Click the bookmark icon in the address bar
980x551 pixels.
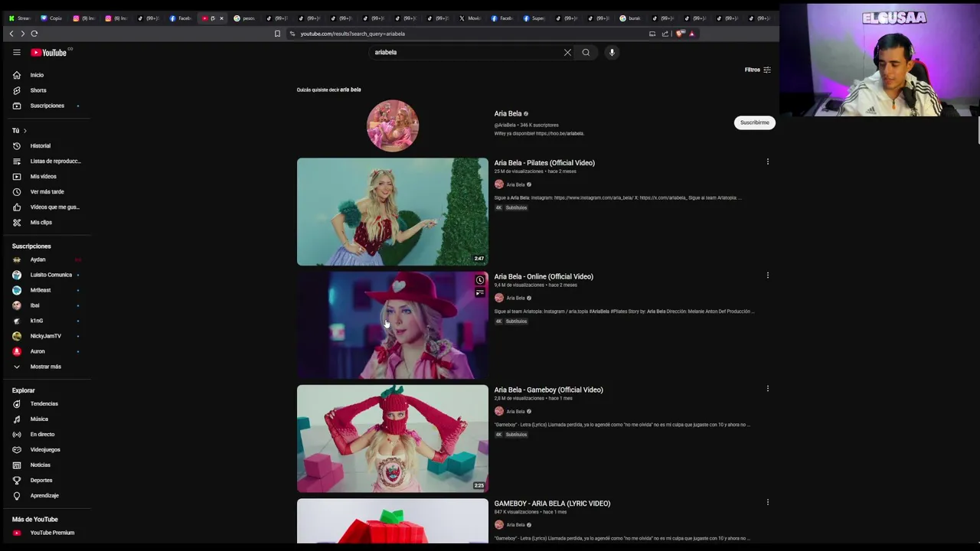(x=277, y=34)
